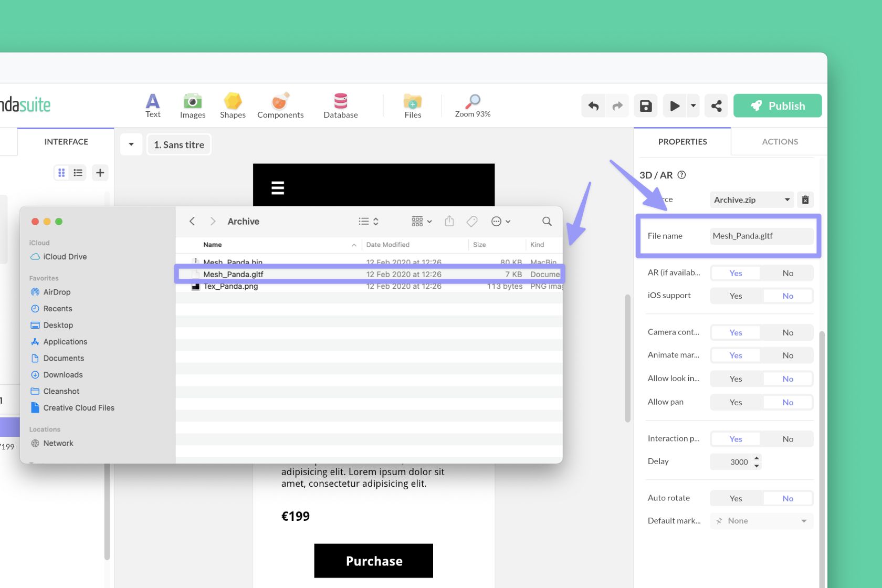The width and height of the screenshot is (882, 588).
Task: Click the green Publish button
Action: pyautogui.click(x=777, y=106)
